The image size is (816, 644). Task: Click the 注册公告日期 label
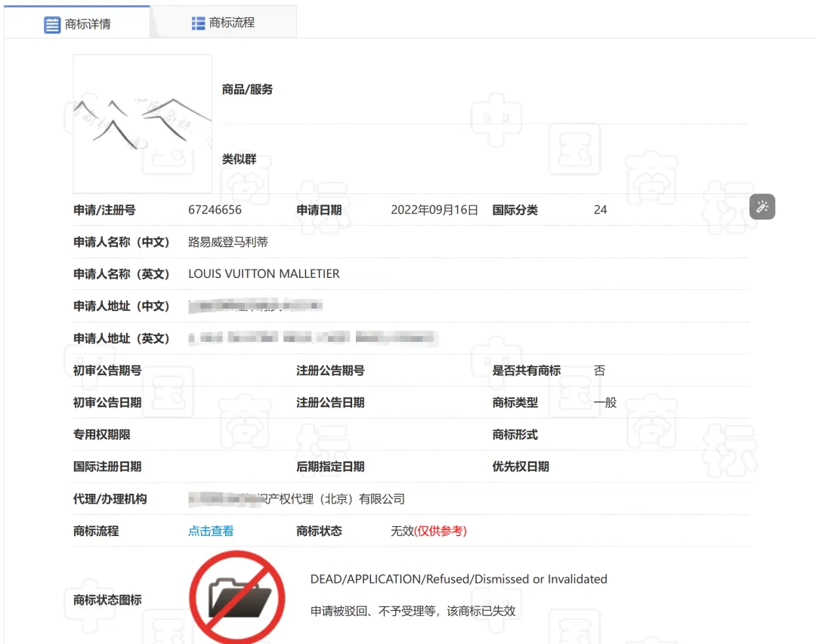pyautogui.click(x=330, y=402)
